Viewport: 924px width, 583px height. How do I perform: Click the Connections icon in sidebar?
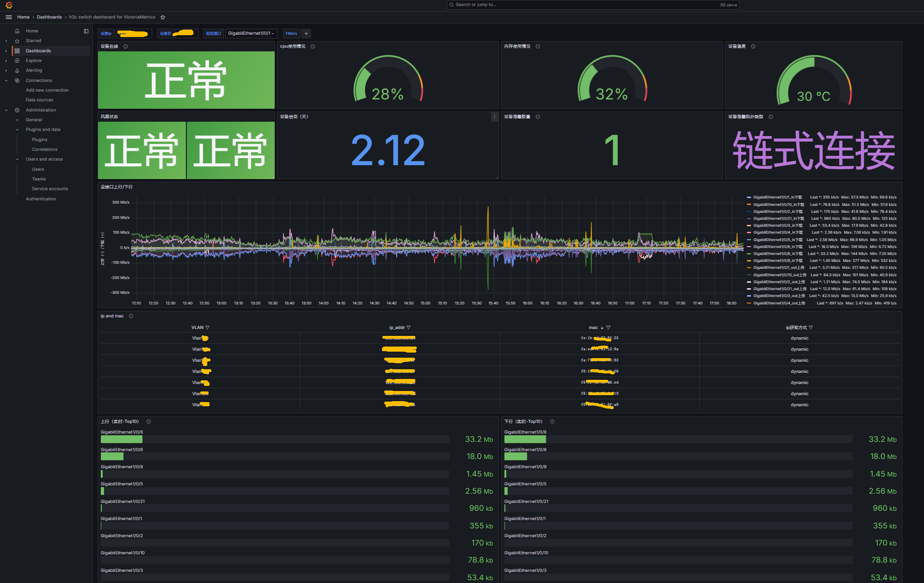(17, 81)
